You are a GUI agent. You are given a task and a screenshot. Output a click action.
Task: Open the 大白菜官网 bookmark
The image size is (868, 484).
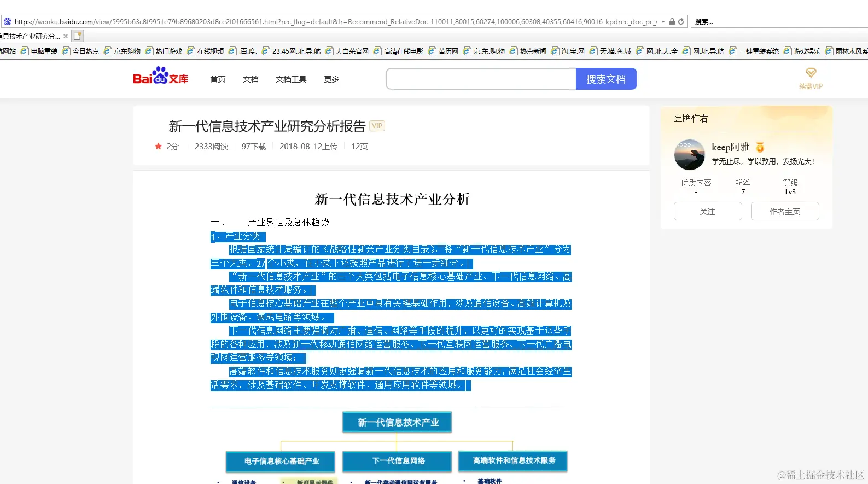pyautogui.click(x=347, y=51)
